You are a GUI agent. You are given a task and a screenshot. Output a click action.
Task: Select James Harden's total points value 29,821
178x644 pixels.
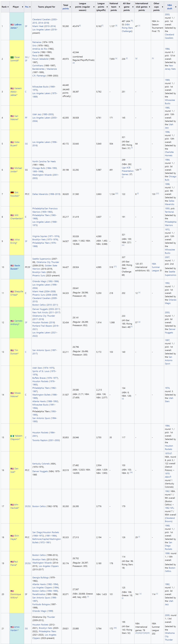pyautogui.click(x=66, y=628)
